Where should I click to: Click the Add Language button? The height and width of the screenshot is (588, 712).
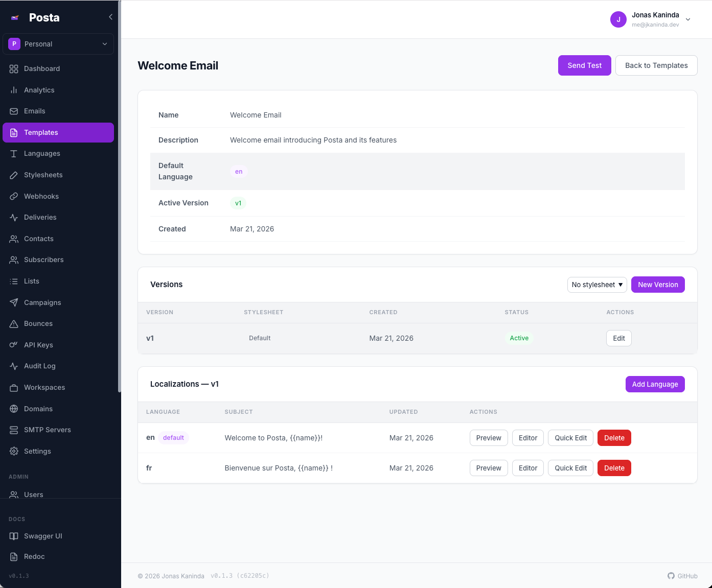coord(655,384)
